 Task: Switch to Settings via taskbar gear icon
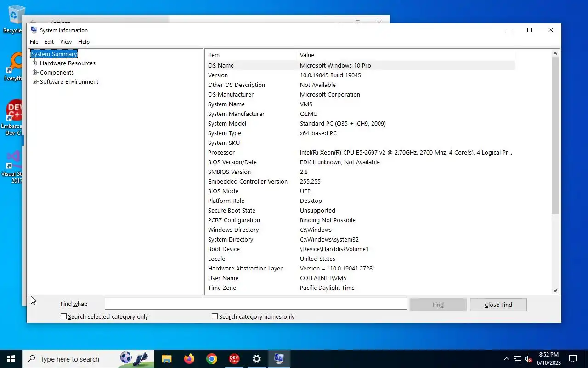coord(256,359)
